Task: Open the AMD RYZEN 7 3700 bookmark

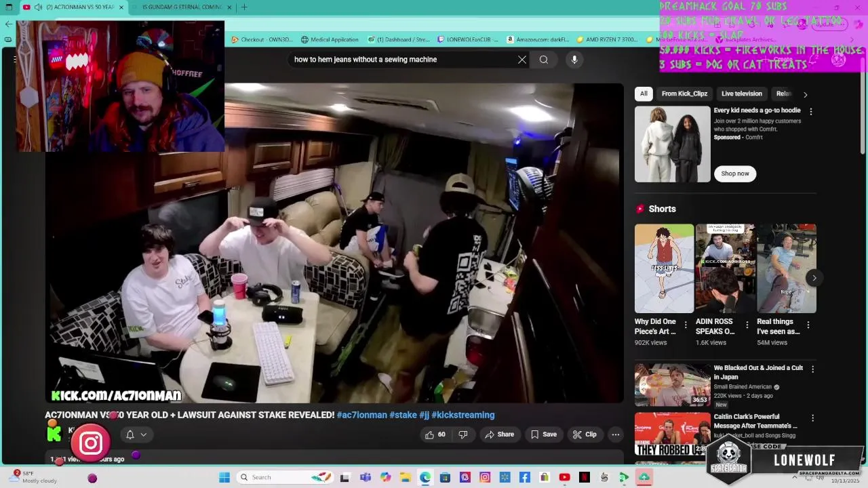Action: (607, 39)
